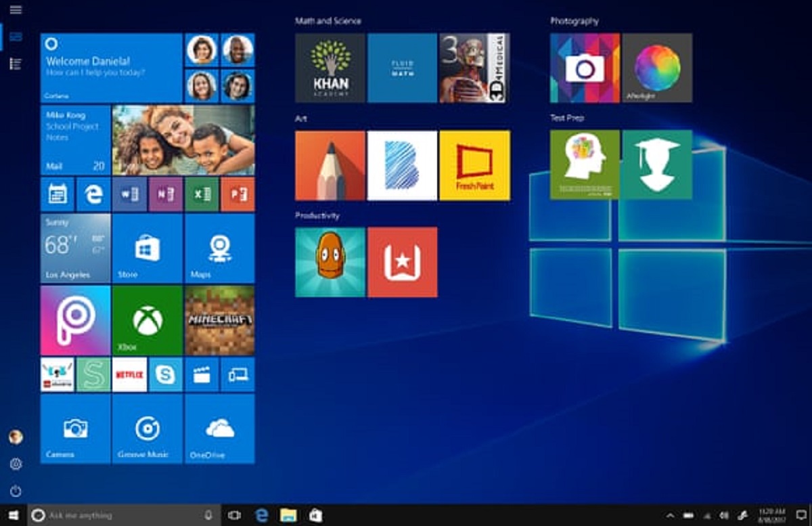Open the volume control tray icon
The width and height of the screenshot is (812, 526).
tap(724, 516)
